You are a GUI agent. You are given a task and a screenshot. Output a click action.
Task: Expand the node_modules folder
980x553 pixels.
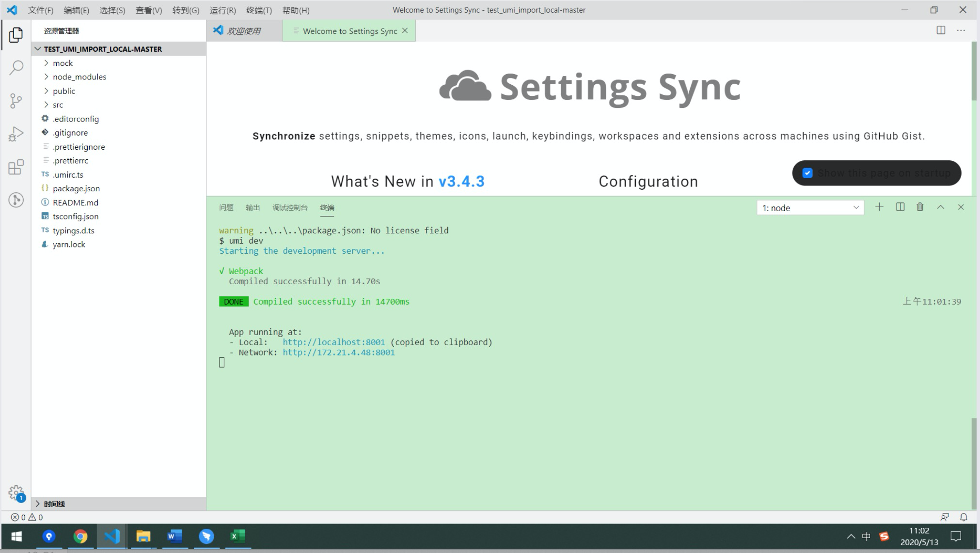(79, 77)
